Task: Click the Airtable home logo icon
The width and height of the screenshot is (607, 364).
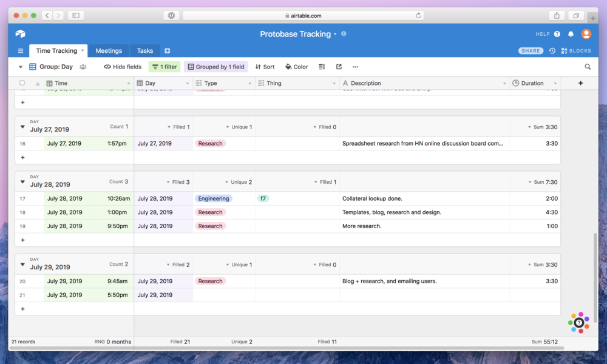Action: (21, 34)
